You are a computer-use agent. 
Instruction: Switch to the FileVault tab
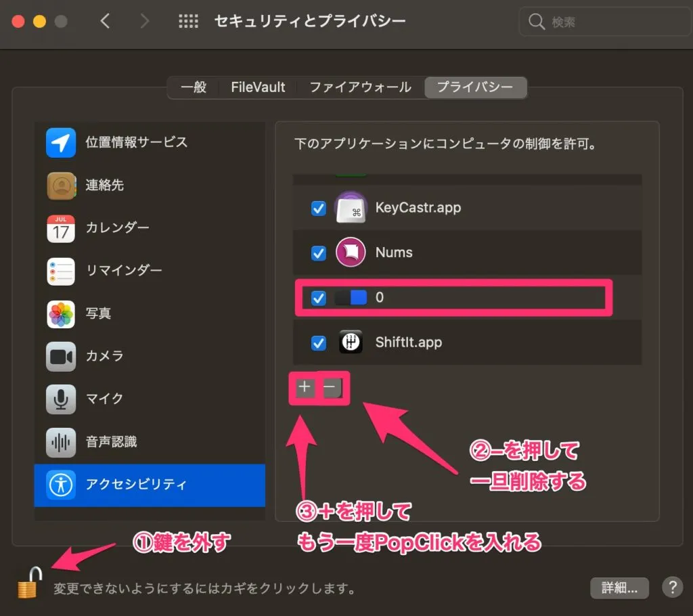click(x=258, y=87)
